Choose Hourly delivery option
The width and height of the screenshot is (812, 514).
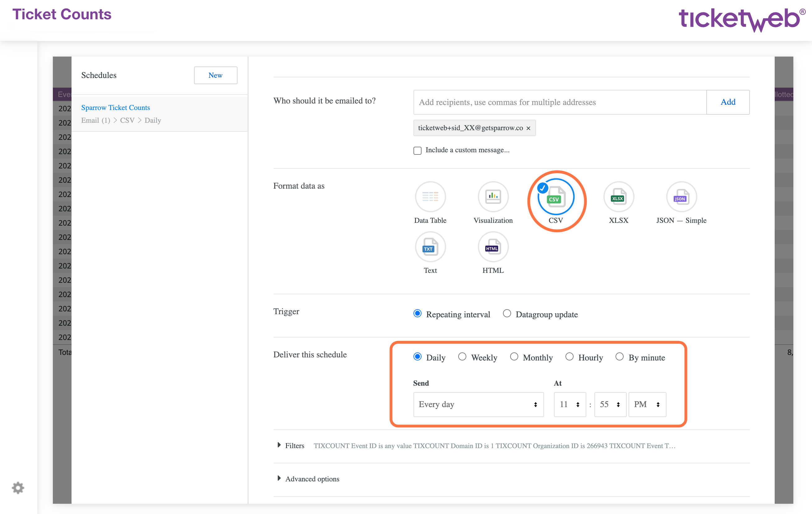pos(570,356)
